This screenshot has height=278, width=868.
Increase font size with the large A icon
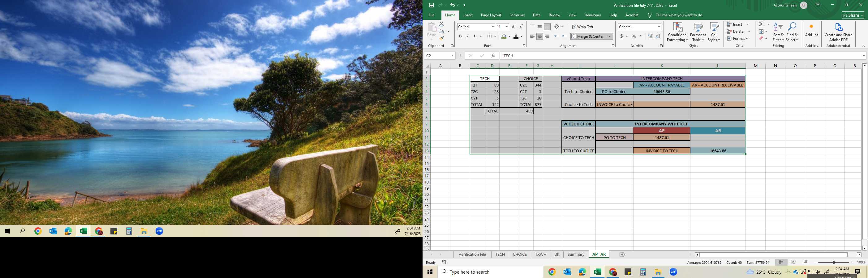(513, 27)
